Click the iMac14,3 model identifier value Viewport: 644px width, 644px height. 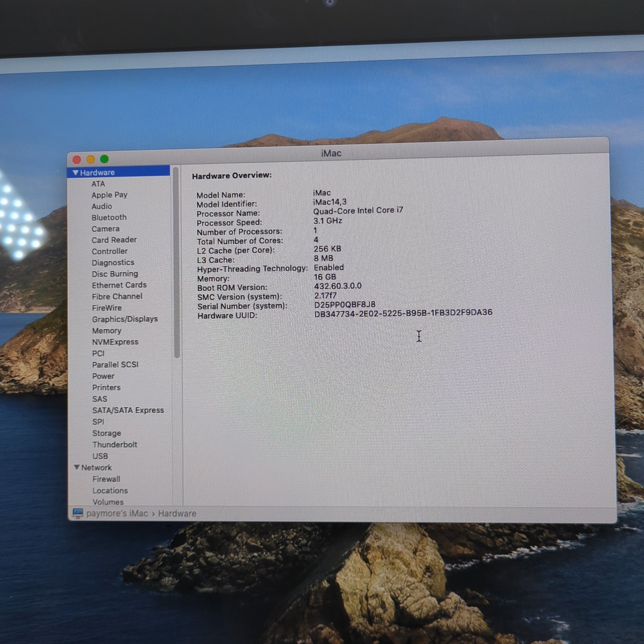[x=329, y=202]
